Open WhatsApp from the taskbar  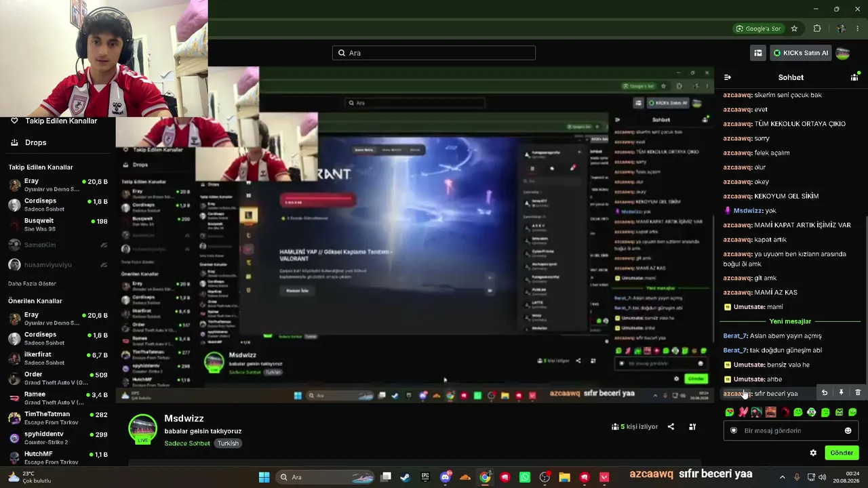(525, 477)
